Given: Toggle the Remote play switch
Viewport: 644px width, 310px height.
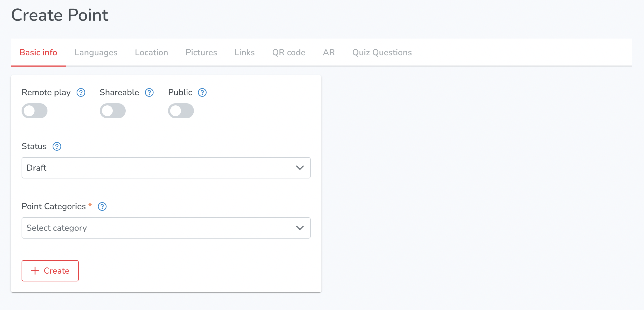Looking at the screenshot, I should 35,111.
